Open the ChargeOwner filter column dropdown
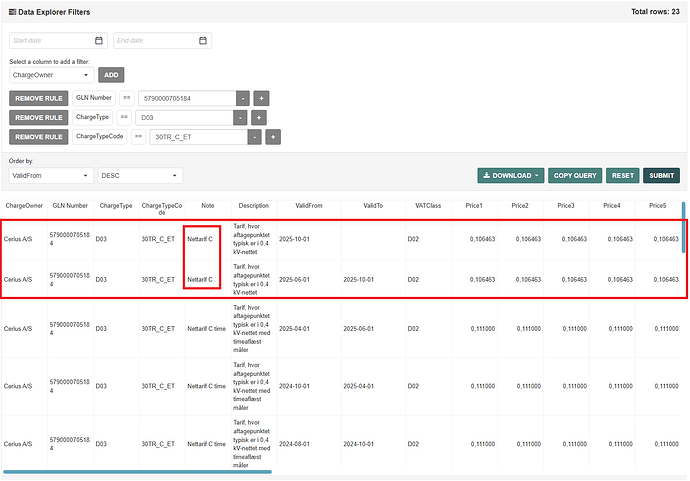This screenshot has width=690, height=481. (51, 75)
